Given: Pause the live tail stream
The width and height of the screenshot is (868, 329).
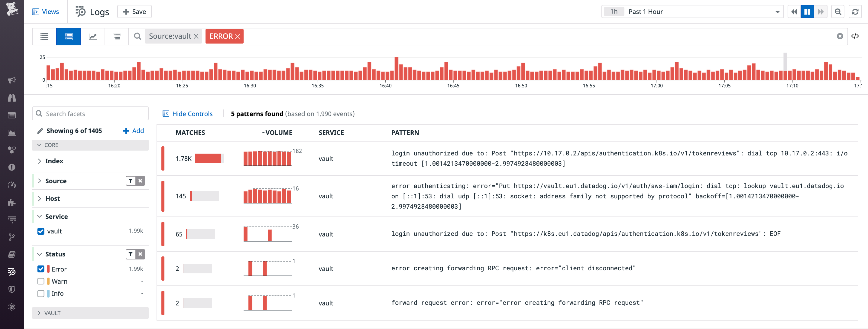Looking at the screenshot, I should [x=807, y=11].
